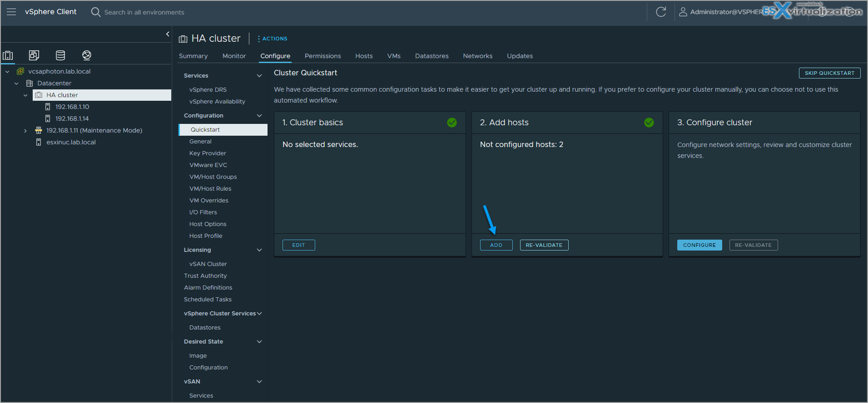The height and width of the screenshot is (403, 868).
Task: Click host icon next to 192.168.1.14
Action: [48, 118]
